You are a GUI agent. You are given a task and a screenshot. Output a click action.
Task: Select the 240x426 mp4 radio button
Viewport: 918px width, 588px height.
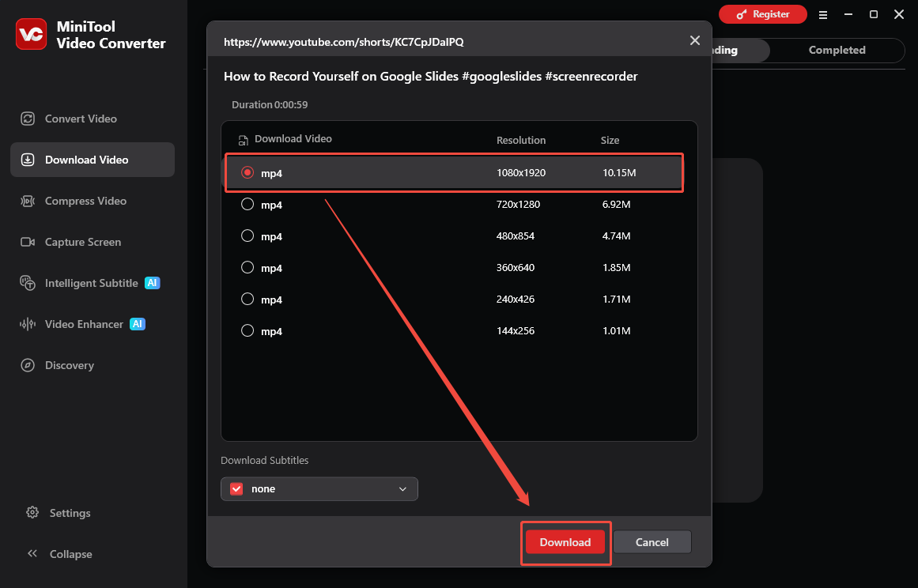(x=247, y=299)
